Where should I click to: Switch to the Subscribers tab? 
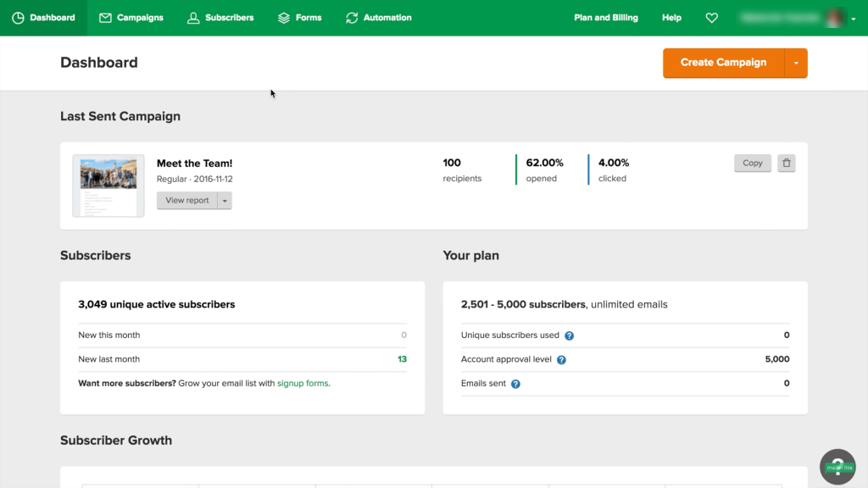220,18
